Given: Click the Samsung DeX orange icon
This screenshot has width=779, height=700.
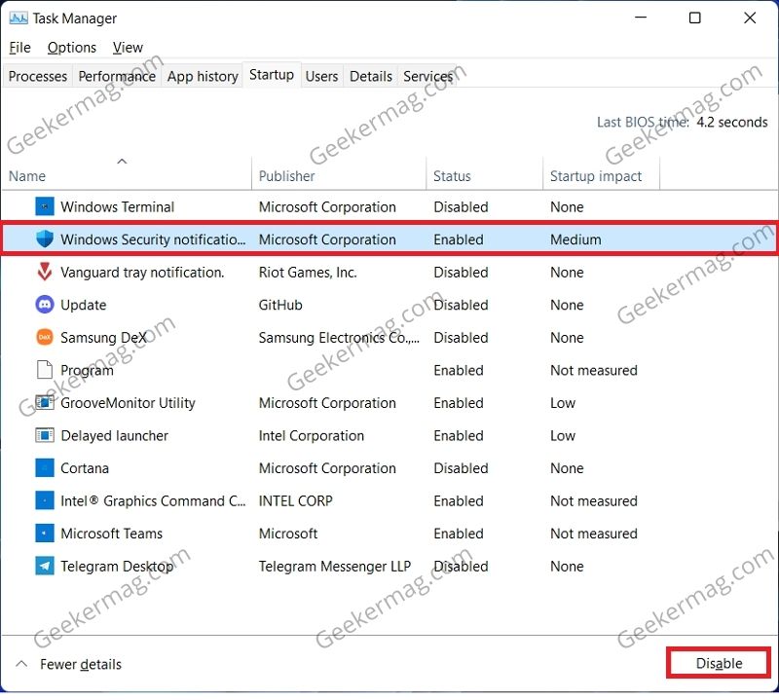Looking at the screenshot, I should point(45,337).
